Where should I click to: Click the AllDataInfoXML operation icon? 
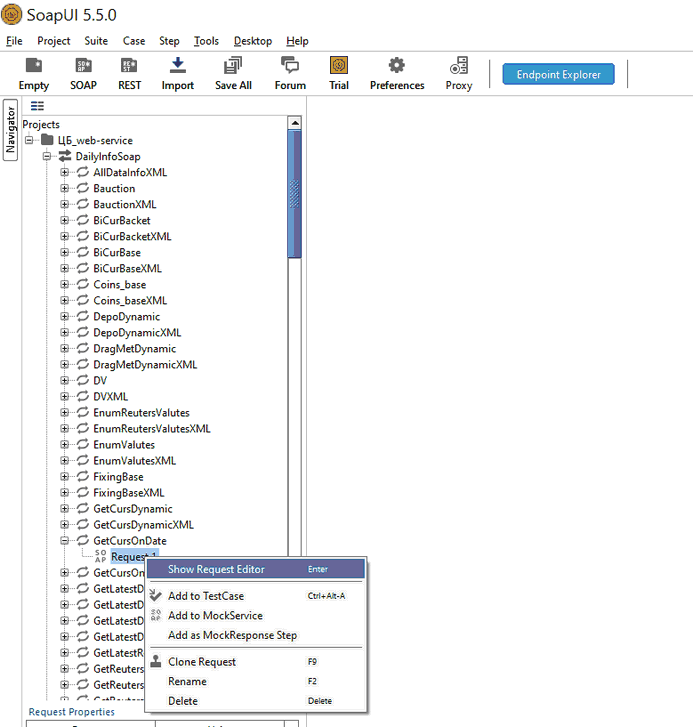pyautogui.click(x=83, y=172)
